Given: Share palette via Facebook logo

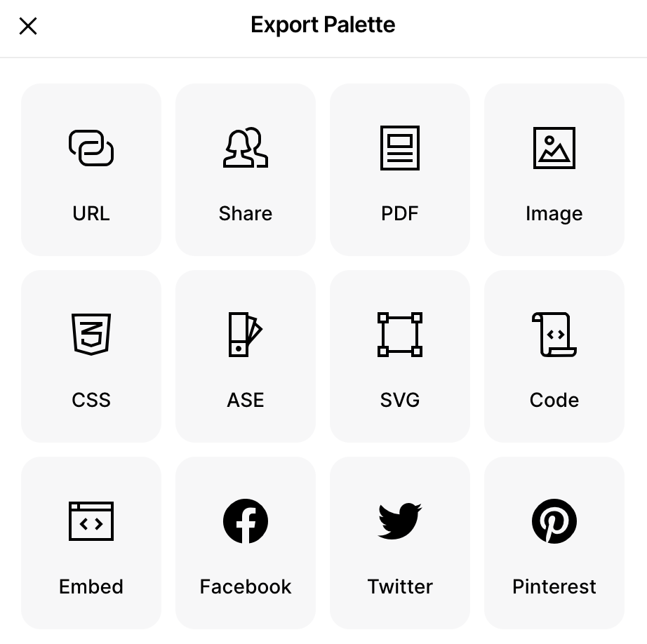Looking at the screenshot, I should pyautogui.click(x=246, y=521).
